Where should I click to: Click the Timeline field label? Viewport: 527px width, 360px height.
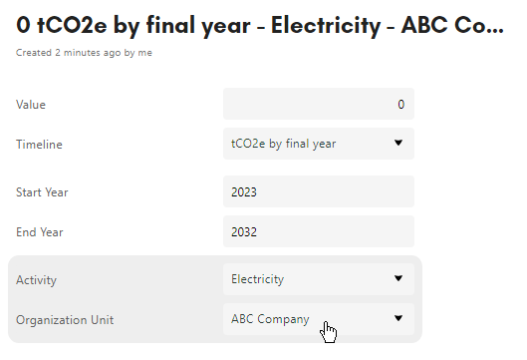click(39, 145)
